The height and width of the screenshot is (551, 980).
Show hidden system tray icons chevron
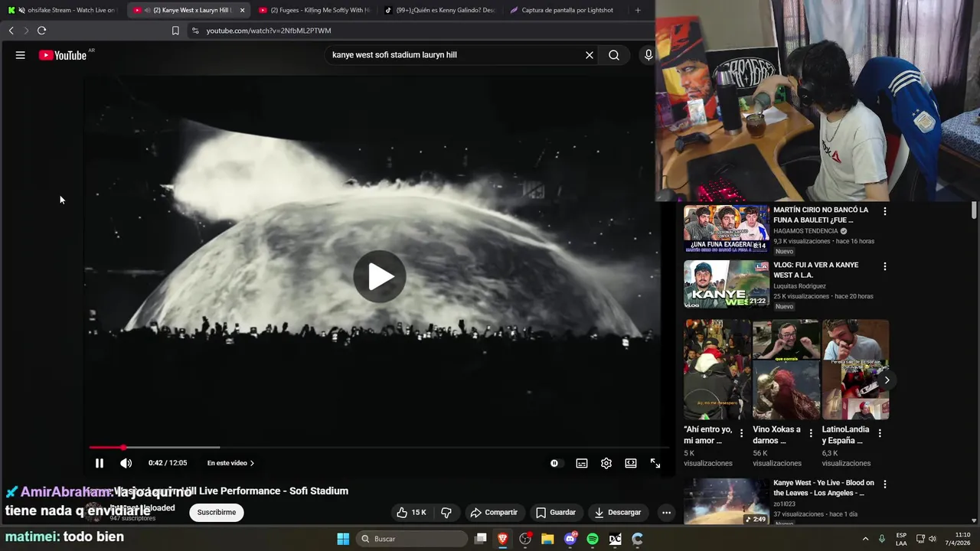point(865,539)
